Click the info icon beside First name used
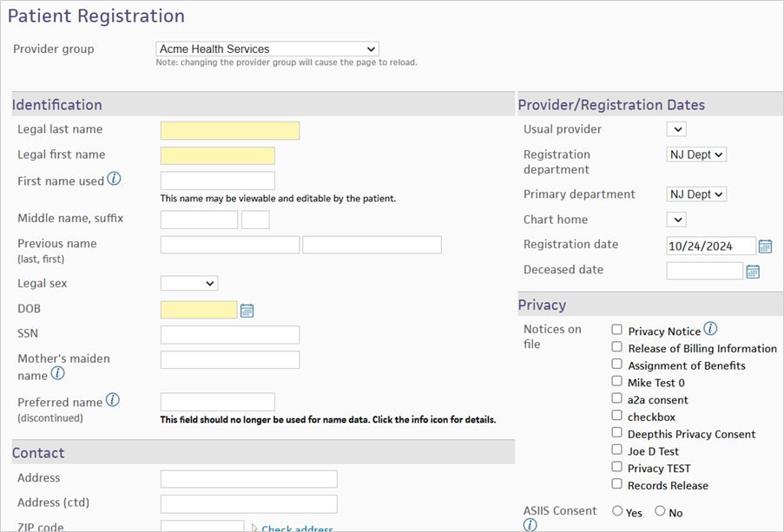Viewport: 784px width, 532px height. (114, 179)
